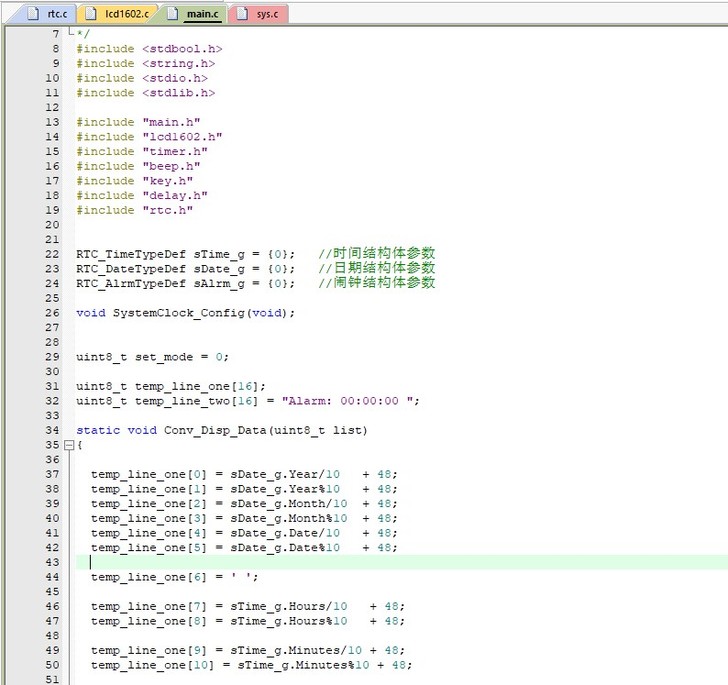This screenshot has height=685, width=728.
Task: Click the static void Conv_Disp_Data signature
Action: (222, 430)
